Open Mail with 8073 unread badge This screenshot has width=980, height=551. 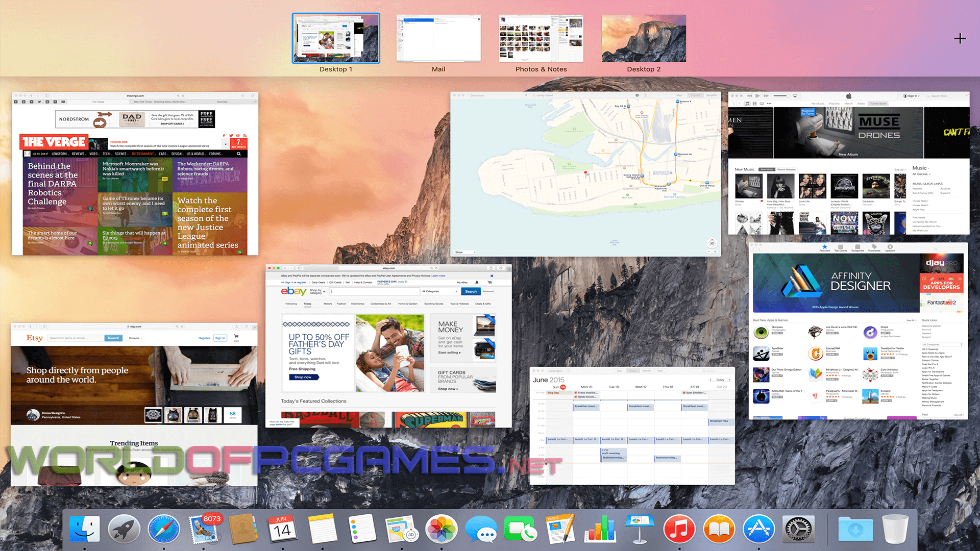pos(204,529)
